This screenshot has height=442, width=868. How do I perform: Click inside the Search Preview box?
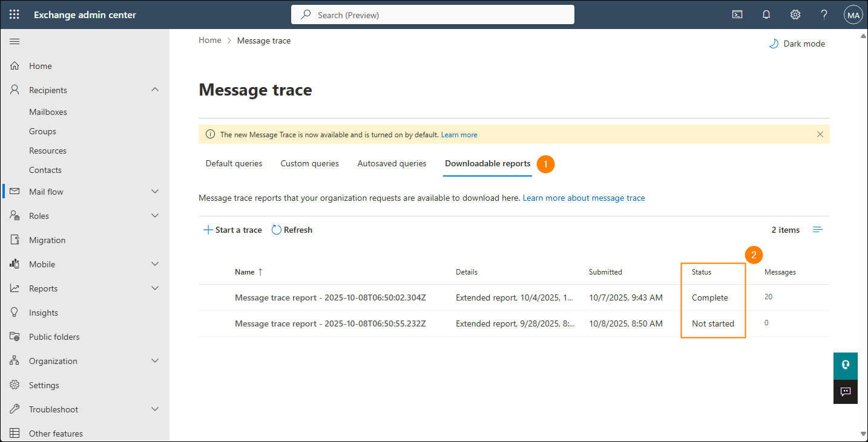[432, 14]
